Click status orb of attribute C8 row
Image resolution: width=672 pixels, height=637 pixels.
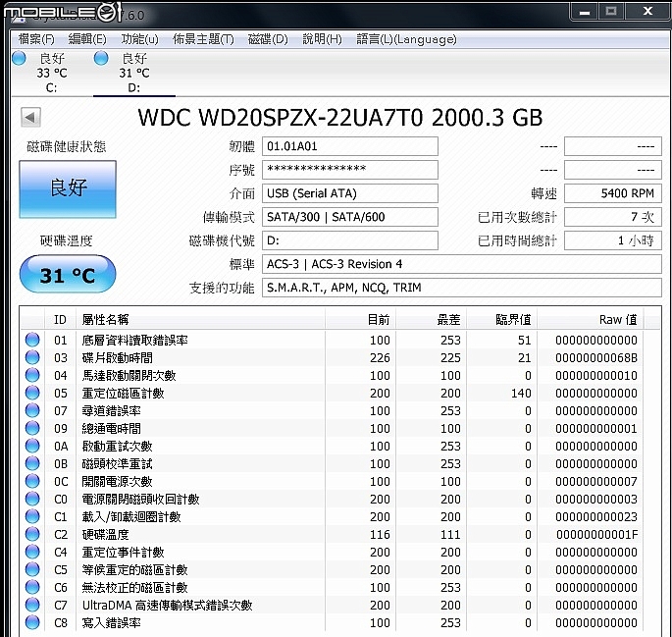32,622
